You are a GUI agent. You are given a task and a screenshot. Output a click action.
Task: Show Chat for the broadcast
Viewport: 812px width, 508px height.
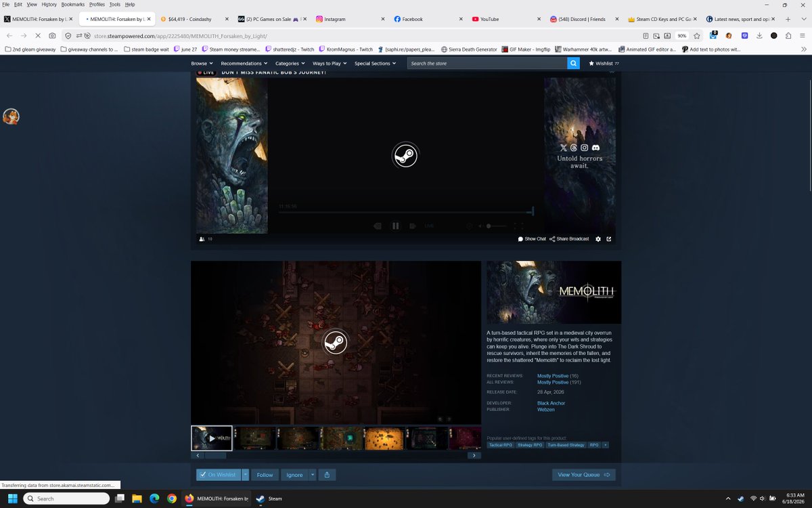tap(532, 239)
